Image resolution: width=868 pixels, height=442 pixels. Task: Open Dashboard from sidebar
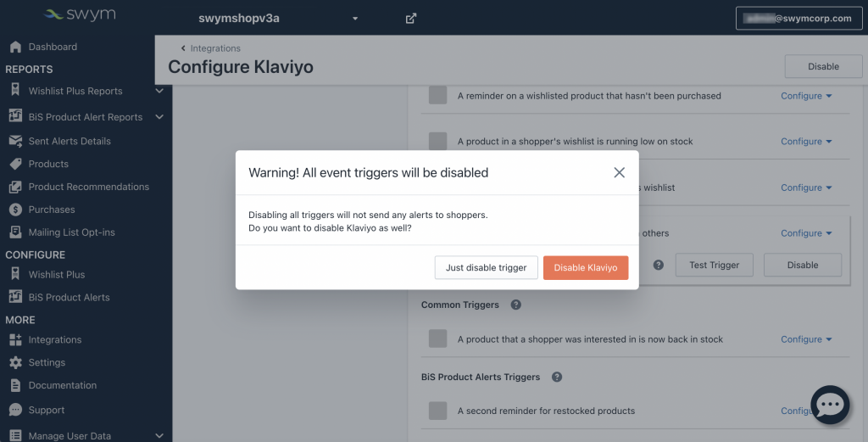[53, 47]
